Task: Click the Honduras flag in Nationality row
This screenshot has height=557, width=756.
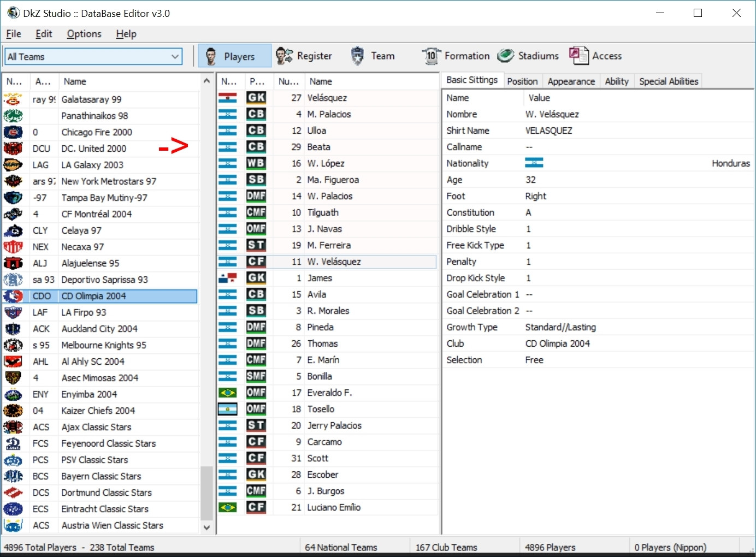Action: click(x=534, y=163)
